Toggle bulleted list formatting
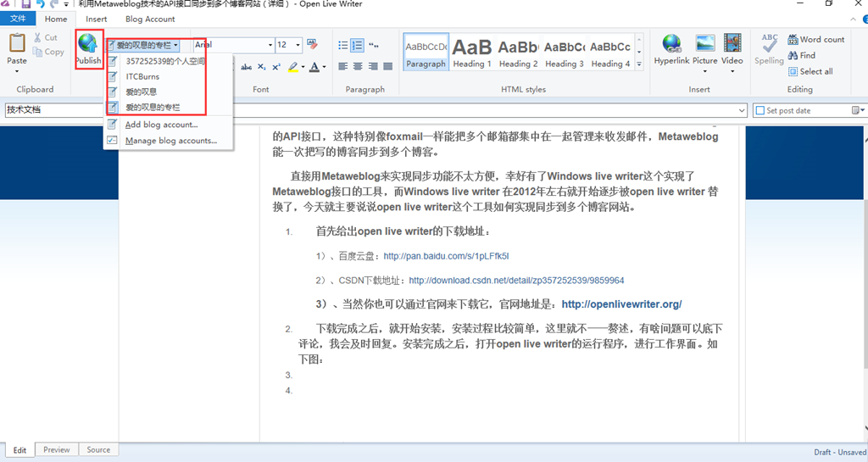This screenshot has width=868, height=462. (342, 45)
